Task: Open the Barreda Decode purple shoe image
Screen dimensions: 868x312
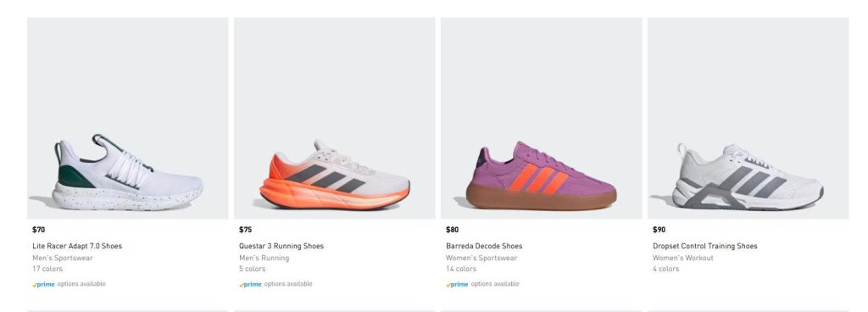Action: (x=542, y=118)
